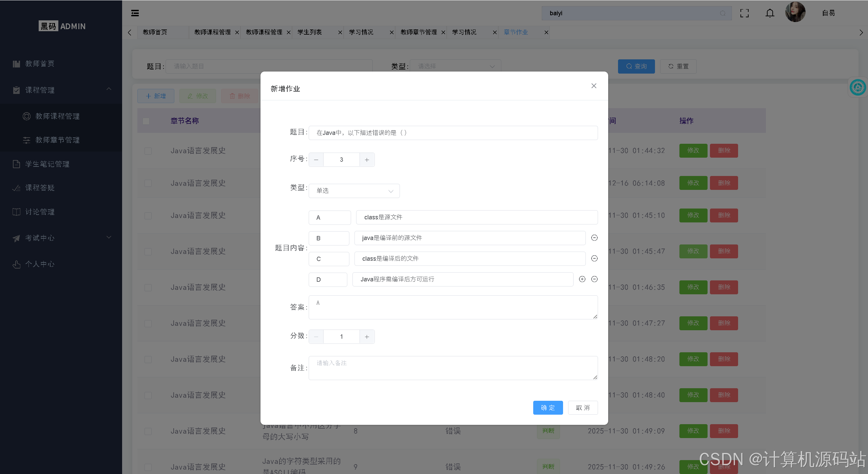Open 个人中心 from the sidebar
Screen dimensions: 868x474
coord(40,264)
